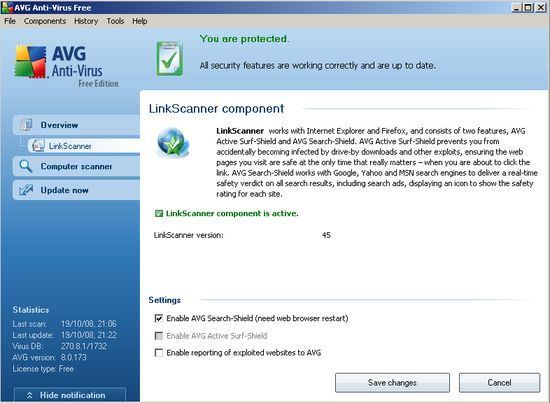Select the LinkScanner item in sidebar
550x403 pixels.
point(84,146)
